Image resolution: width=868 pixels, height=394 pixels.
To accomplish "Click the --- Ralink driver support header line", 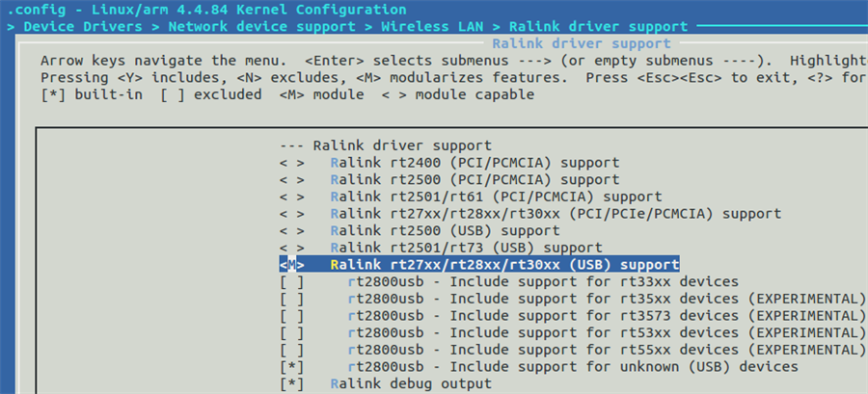I will (x=385, y=145).
